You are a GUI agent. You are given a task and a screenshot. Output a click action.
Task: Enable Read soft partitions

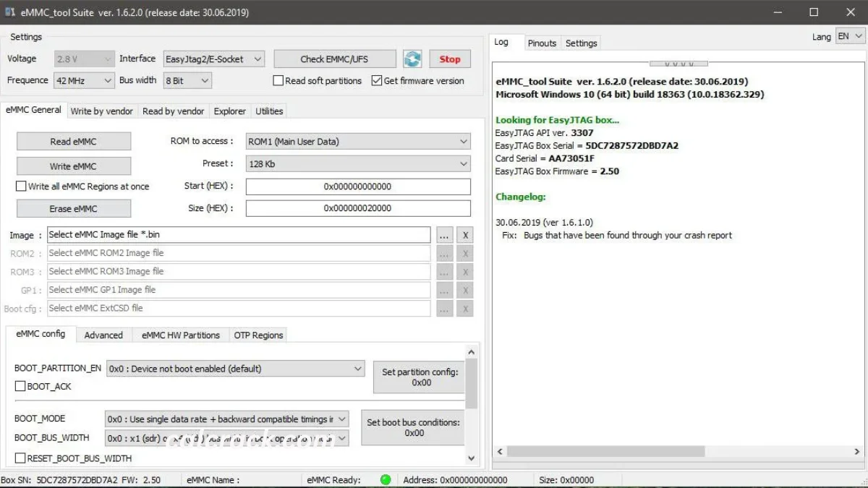click(x=278, y=81)
